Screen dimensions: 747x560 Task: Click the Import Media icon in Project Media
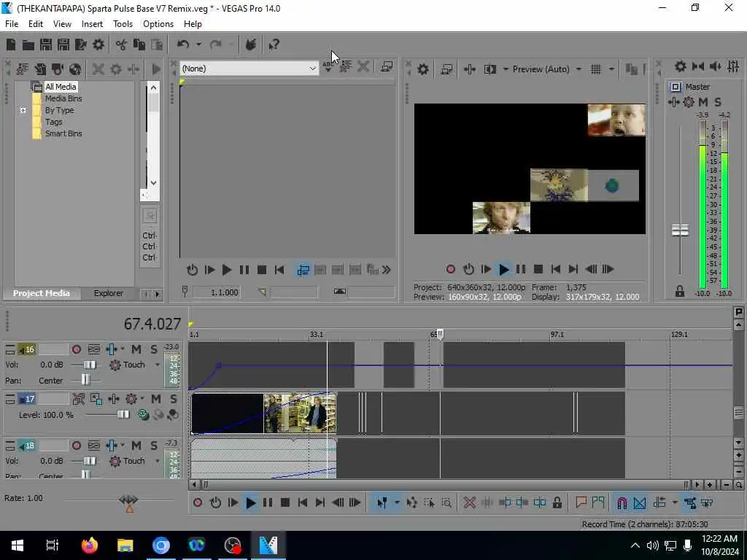23,69
